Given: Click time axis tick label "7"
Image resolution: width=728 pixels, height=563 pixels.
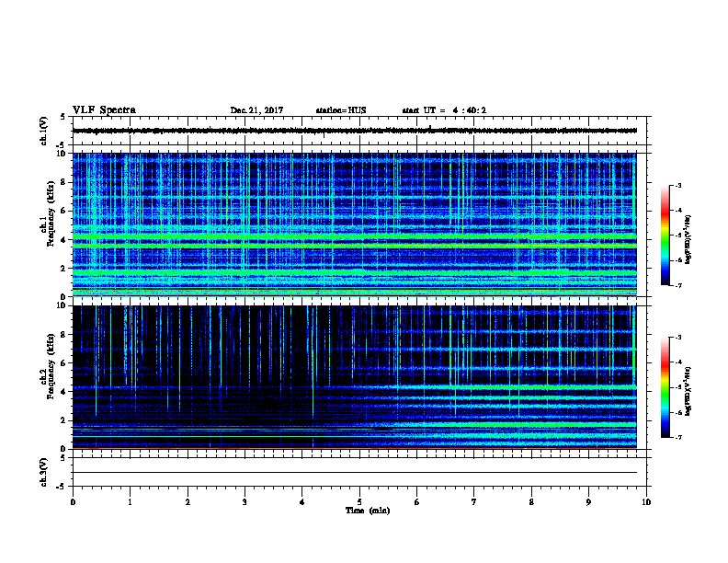Looking at the screenshot, I should point(474,502).
